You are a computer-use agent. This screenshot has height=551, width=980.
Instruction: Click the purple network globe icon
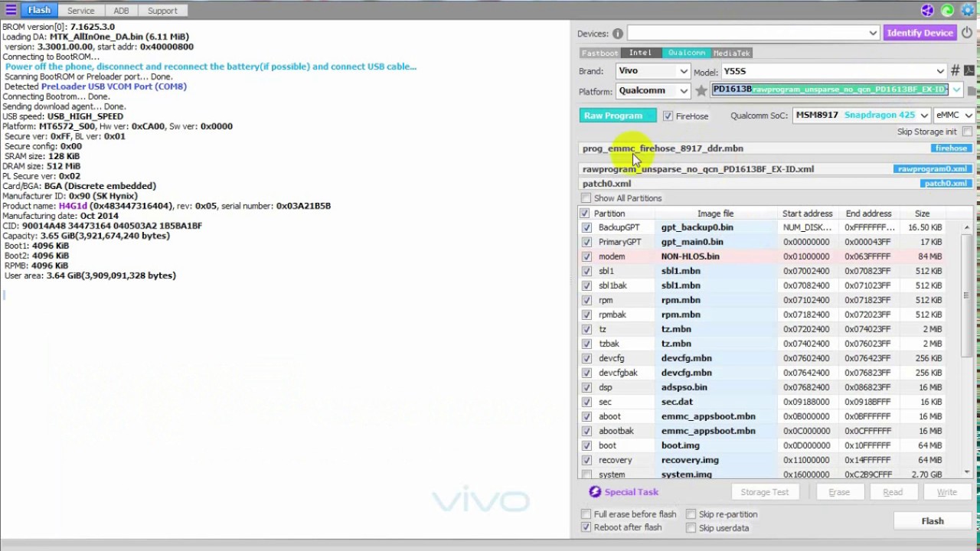(x=927, y=11)
